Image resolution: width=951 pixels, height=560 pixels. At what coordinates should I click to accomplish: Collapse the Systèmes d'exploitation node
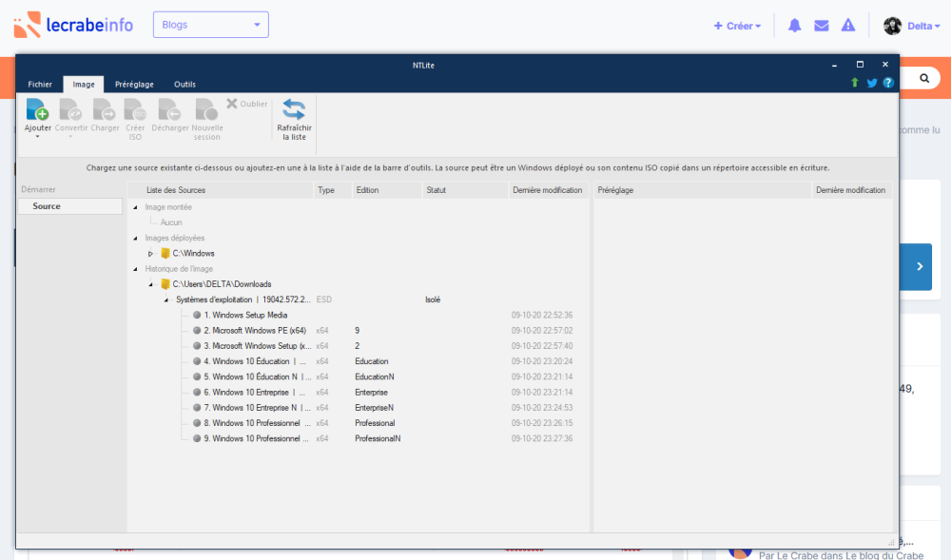(165, 299)
